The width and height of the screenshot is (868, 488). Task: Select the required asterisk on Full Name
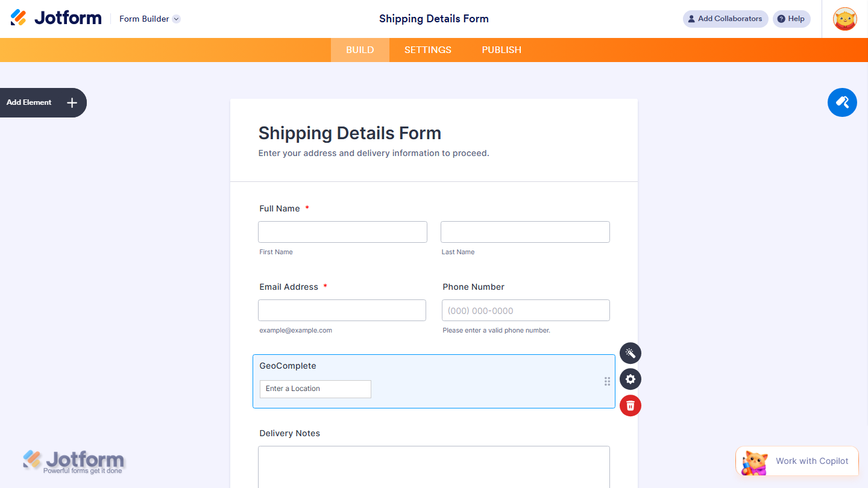click(307, 207)
